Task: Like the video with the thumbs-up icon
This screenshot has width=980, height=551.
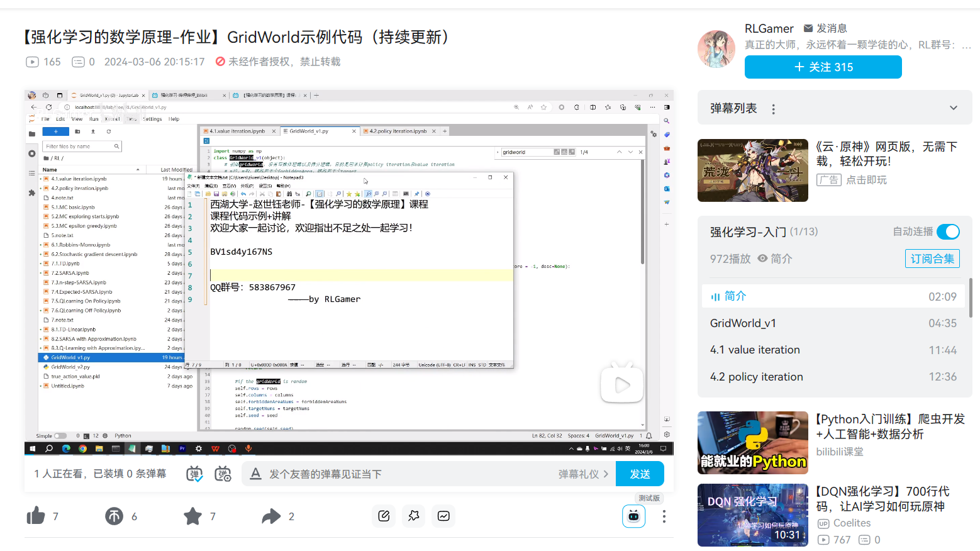Action: click(x=36, y=516)
